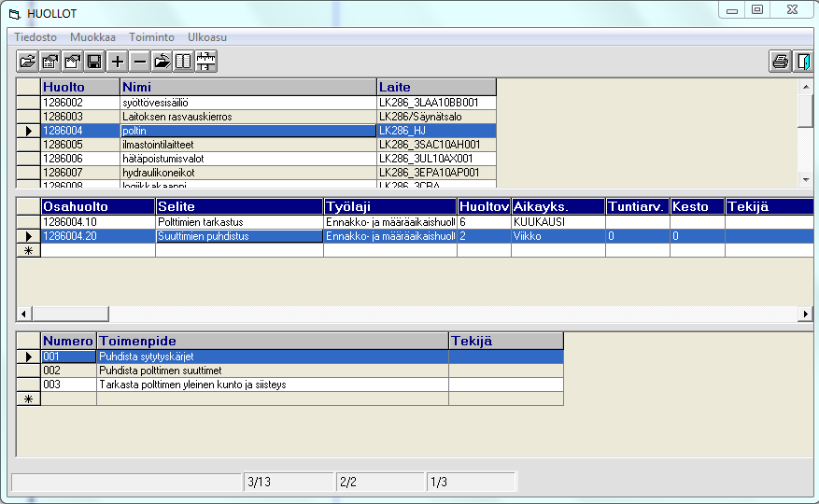Click the horizontal scrollbar thumb
The image size is (819, 504).
point(70,314)
